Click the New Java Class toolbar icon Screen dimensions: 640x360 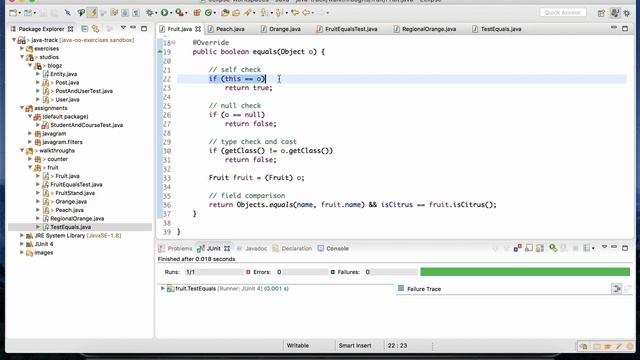(x=208, y=13)
